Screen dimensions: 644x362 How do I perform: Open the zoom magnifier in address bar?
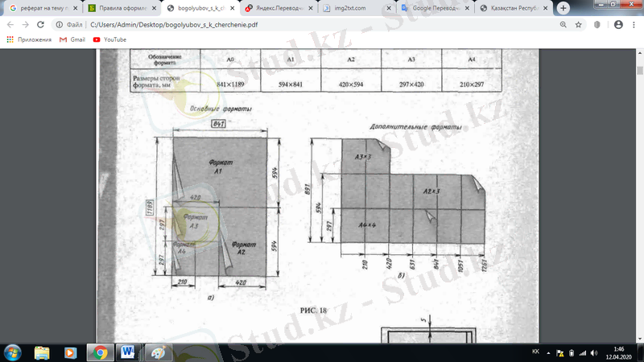[x=563, y=25]
